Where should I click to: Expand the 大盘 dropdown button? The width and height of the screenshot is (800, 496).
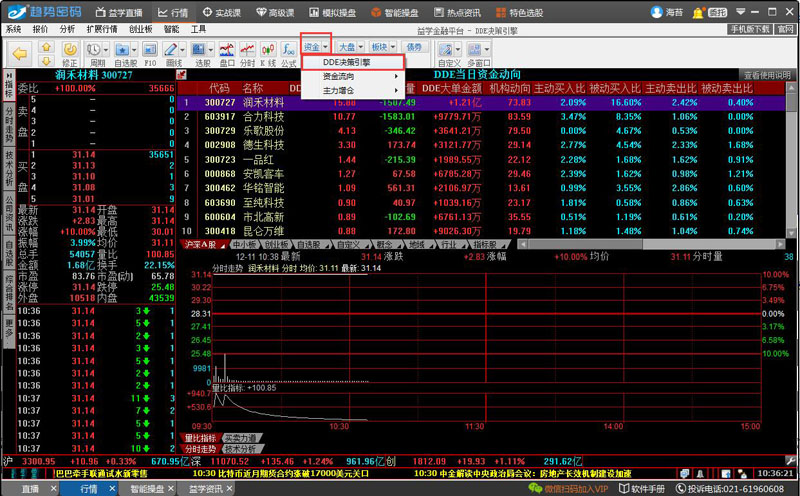click(349, 47)
